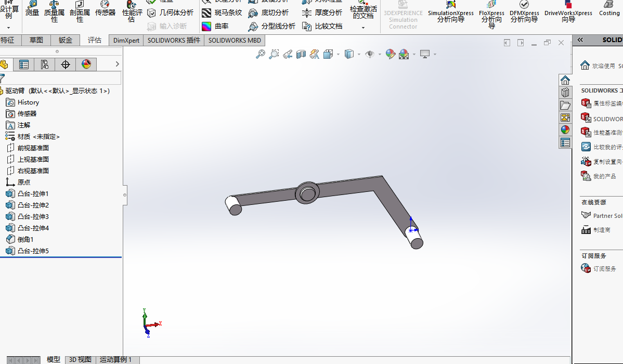The width and height of the screenshot is (623, 364).
Task: Open Design Library task pane tab
Action: point(565,93)
